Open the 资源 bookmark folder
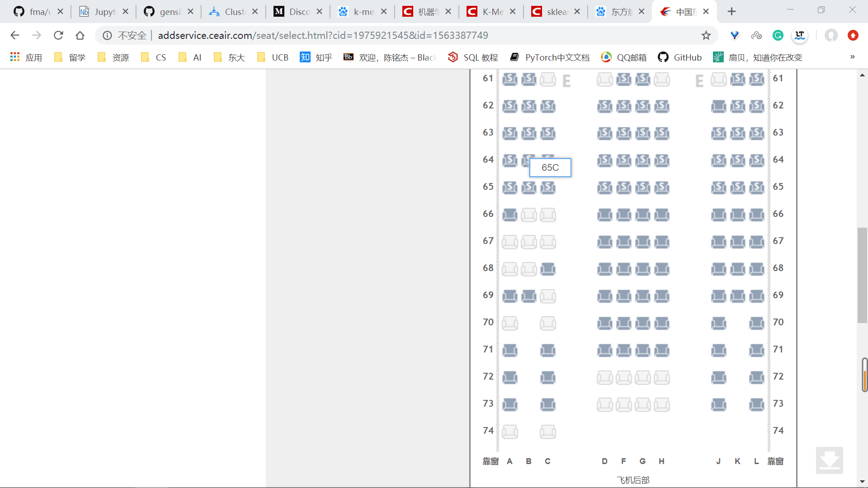 pos(113,57)
